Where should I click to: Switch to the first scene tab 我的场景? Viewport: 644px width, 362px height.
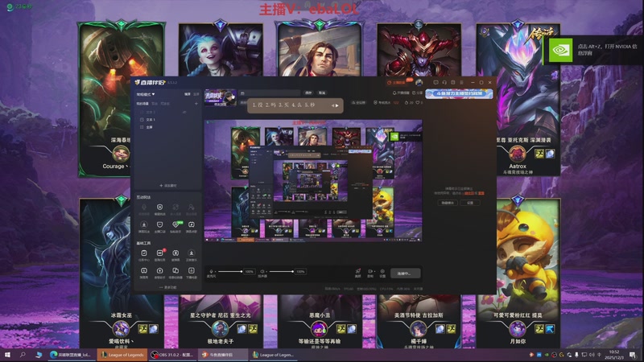click(142, 104)
